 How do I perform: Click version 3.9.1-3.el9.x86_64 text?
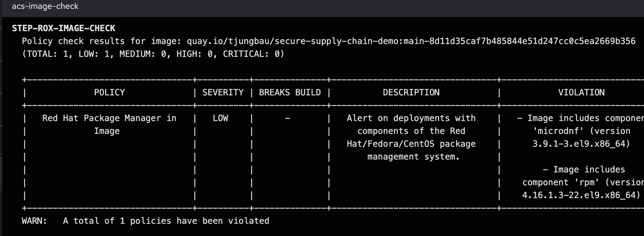pos(581,144)
